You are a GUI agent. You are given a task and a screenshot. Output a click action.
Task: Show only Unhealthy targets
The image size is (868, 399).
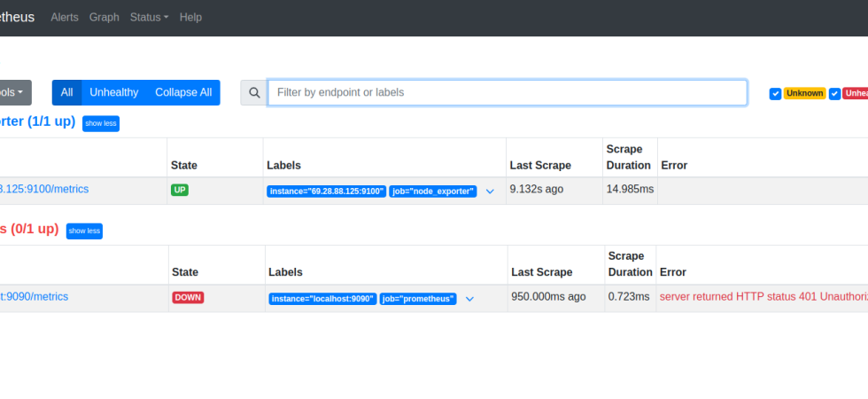113,93
